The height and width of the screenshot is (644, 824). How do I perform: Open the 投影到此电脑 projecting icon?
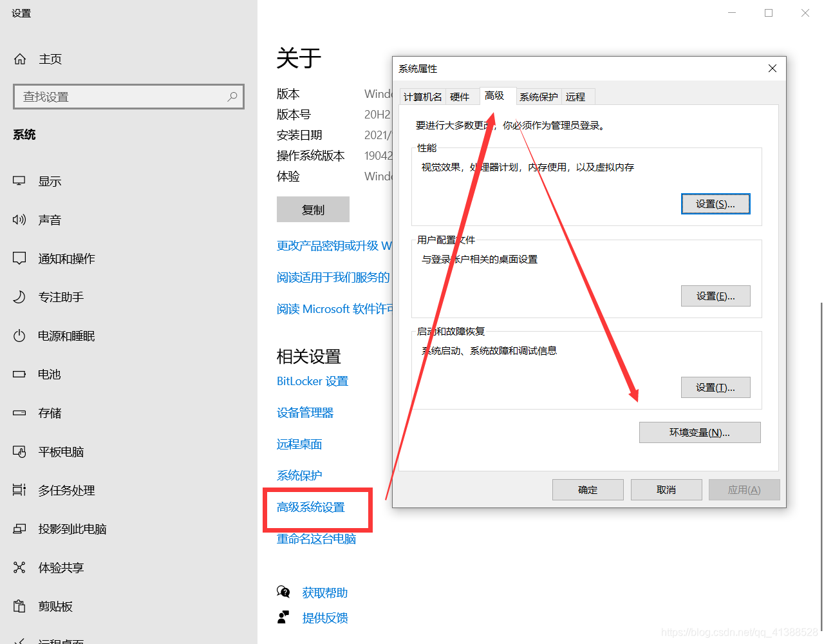(19, 529)
